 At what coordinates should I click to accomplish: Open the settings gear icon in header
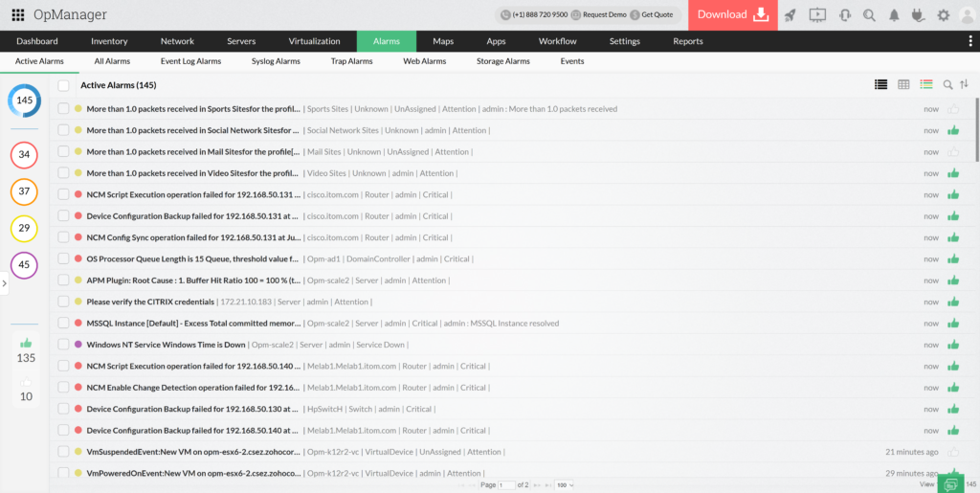[944, 14]
